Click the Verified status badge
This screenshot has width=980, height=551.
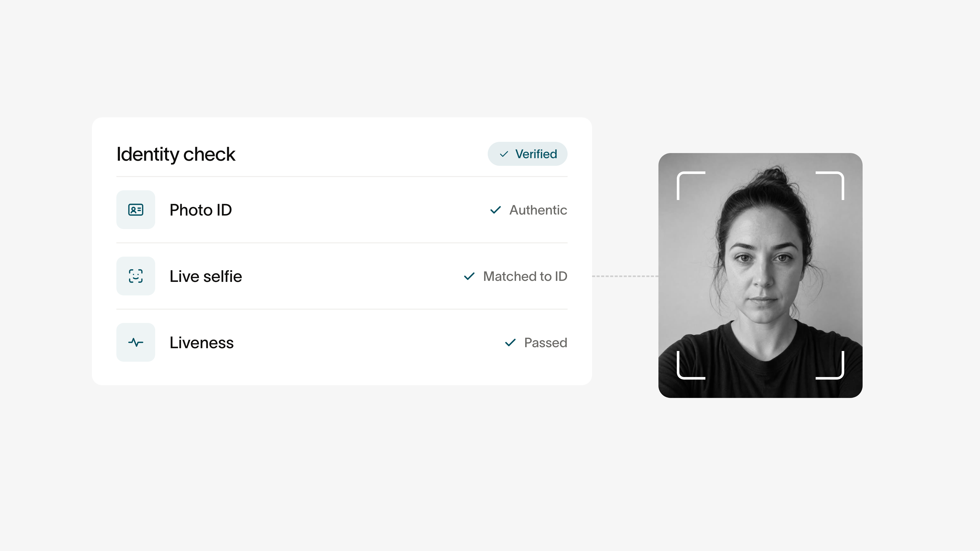527,154
